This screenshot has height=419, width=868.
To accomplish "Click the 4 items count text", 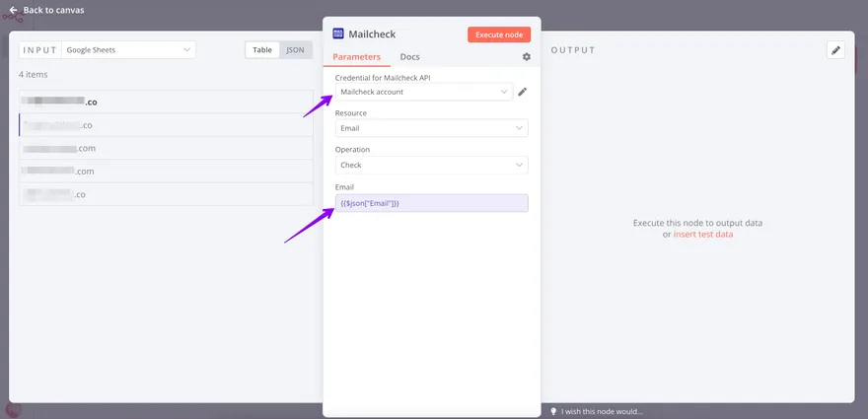I will coord(34,74).
